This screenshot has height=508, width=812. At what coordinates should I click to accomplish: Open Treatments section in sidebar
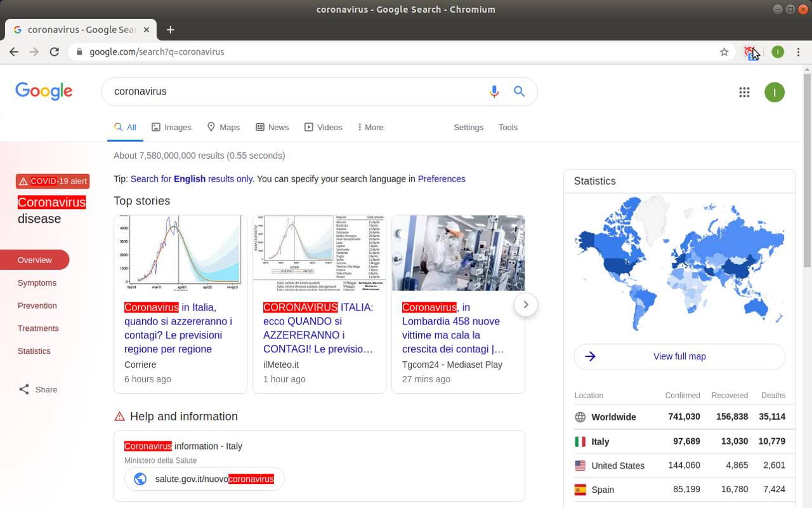pos(38,328)
